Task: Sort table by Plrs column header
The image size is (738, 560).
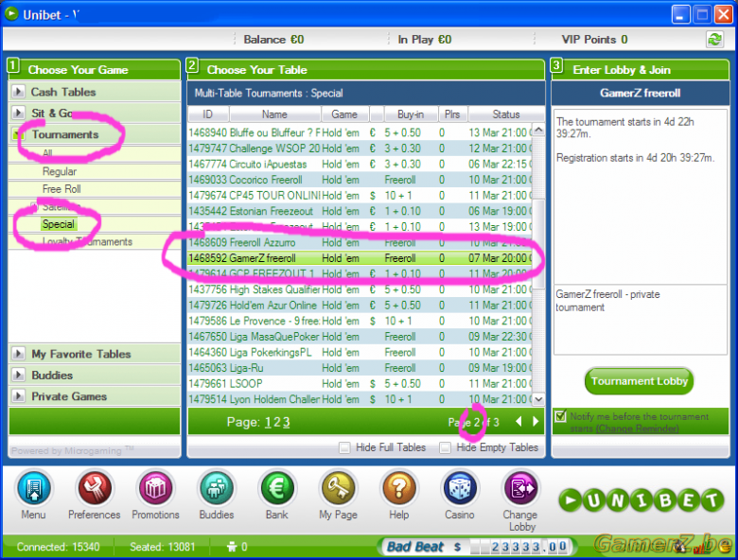Action: pos(452,114)
